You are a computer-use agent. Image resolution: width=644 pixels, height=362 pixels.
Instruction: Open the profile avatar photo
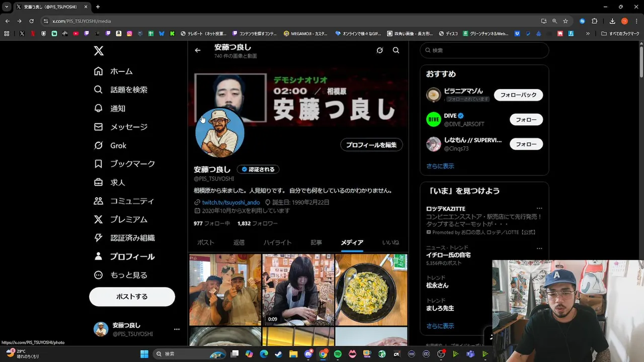point(220,133)
